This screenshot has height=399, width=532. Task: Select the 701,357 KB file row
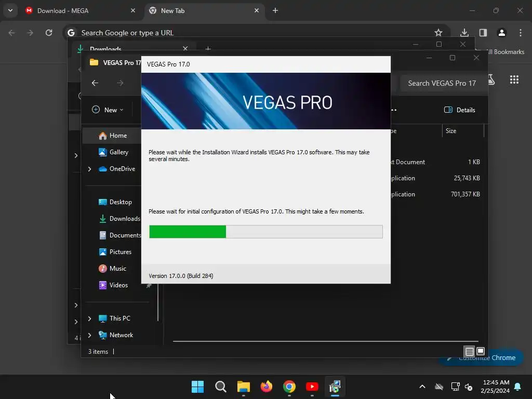(x=437, y=194)
